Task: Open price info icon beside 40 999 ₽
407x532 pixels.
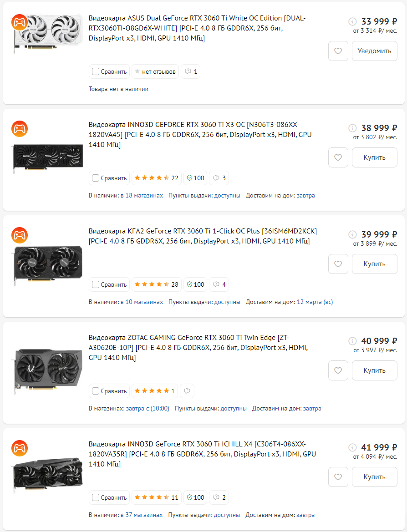Action: 352,341
